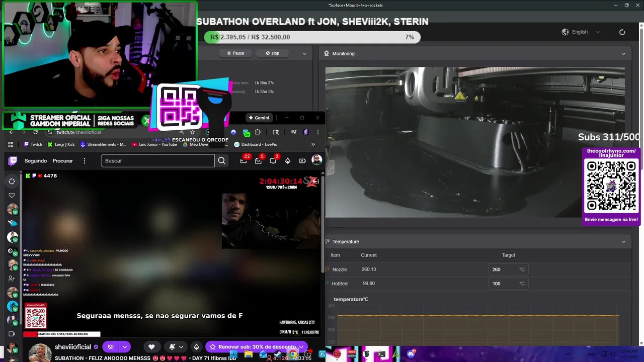
Task: Toggle theatre collapse arrow on video corner
Action: coord(315,182)
